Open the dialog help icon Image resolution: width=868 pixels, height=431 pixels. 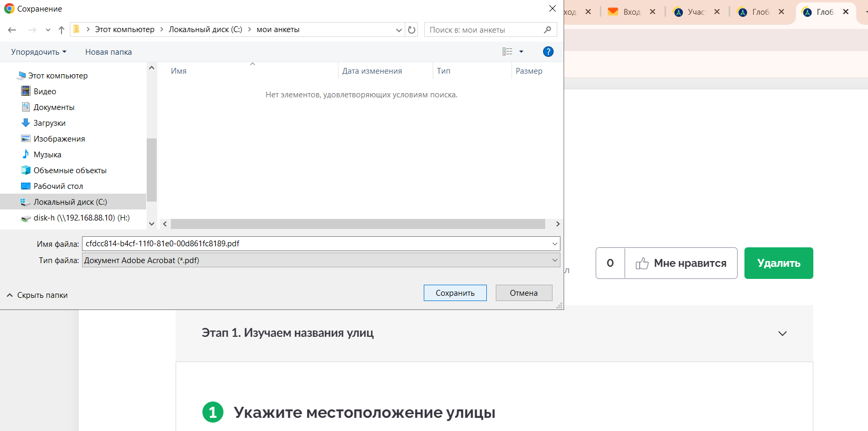548,52
